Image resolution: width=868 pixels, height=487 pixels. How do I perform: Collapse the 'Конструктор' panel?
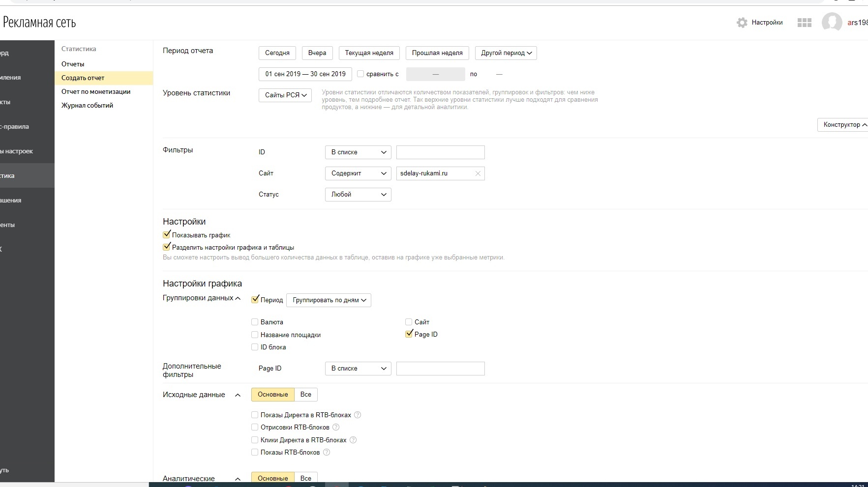click(844, 125)
